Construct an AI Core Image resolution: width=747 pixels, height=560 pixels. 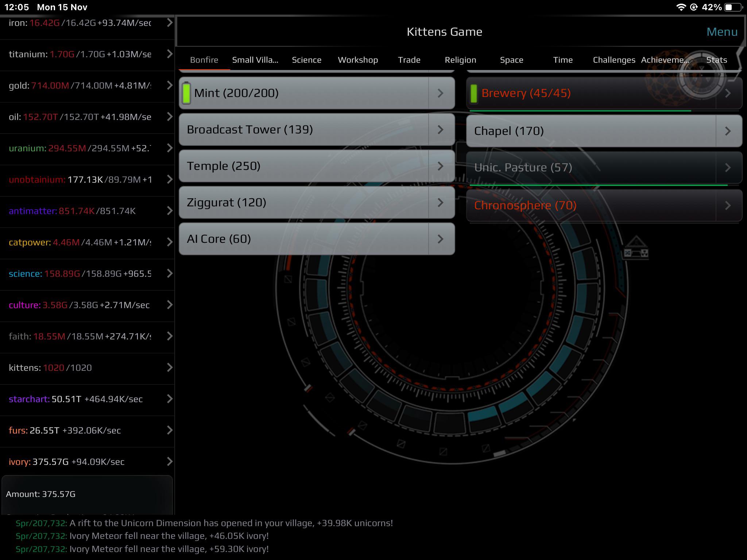click(x=292, y=239)
